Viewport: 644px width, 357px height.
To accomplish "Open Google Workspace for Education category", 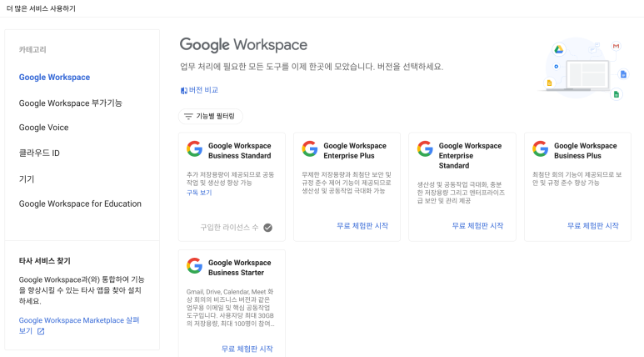I will pos(80,204).
